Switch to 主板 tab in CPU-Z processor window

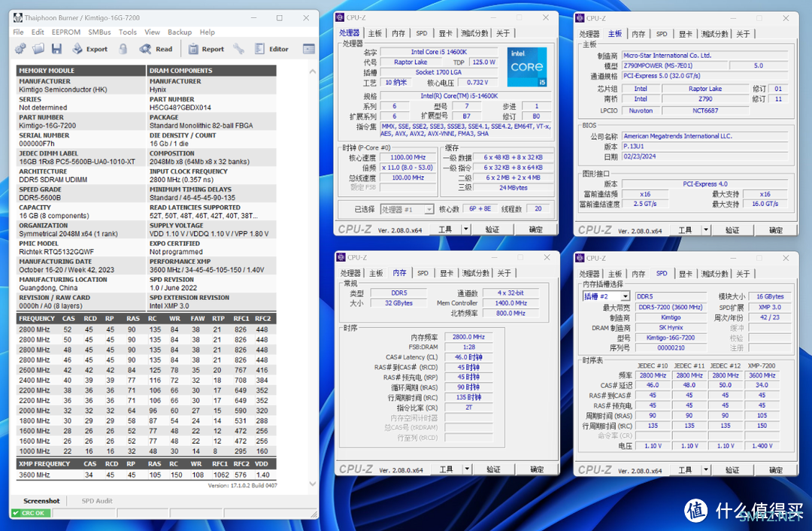(x=374, y=33)
